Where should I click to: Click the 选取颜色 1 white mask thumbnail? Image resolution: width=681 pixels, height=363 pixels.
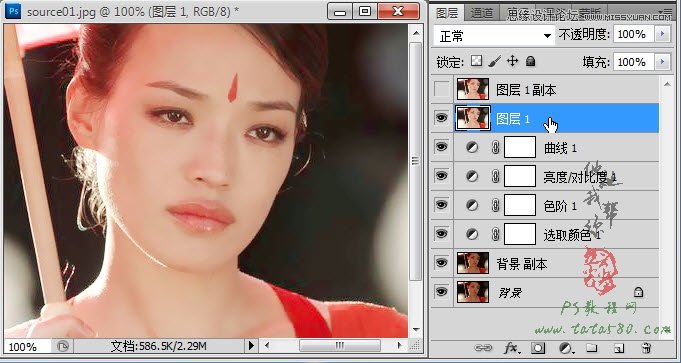click(x=520, y=234)
